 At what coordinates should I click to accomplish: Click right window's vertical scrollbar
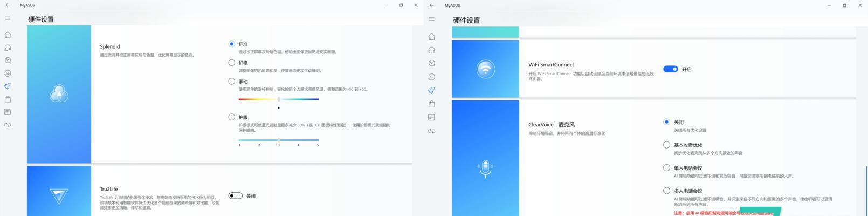(x=866, y=190)
